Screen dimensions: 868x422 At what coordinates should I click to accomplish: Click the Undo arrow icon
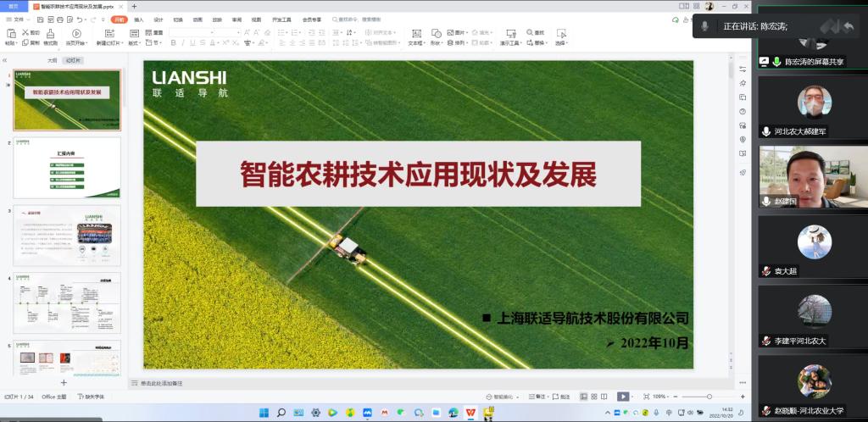tap(79, 19)
